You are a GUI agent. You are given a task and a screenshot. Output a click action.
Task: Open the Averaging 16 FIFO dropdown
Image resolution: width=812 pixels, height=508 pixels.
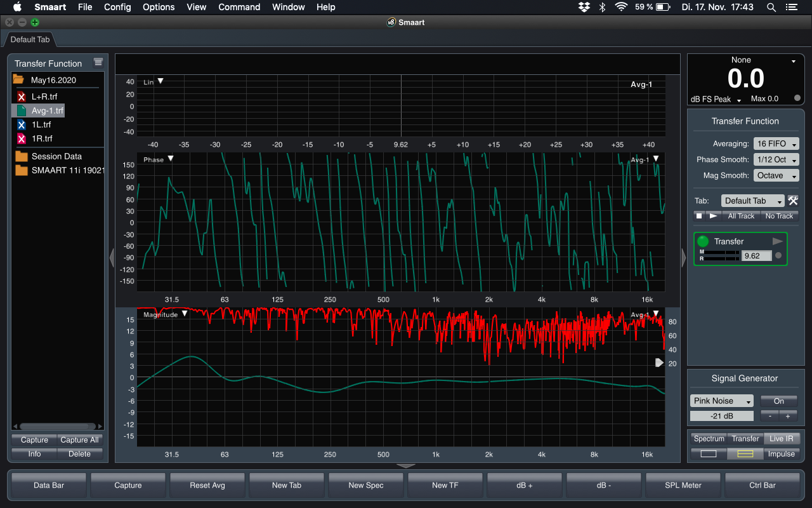pos(776,144)
